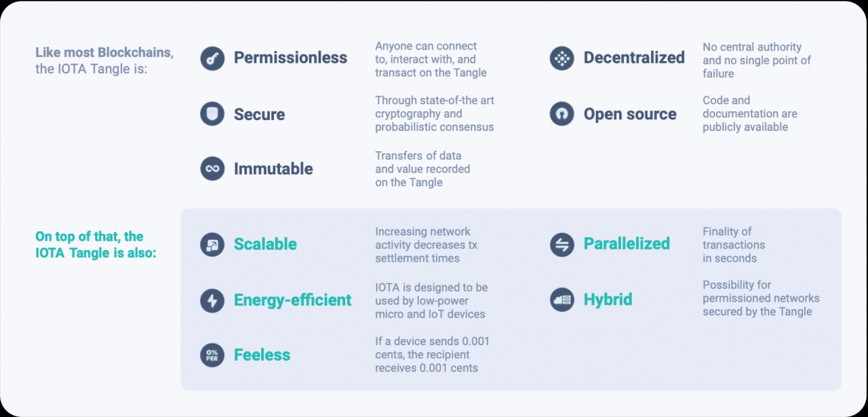Click the Immutable infinity icon
Screen dimensions: 868x417
[x=212, y=169]
